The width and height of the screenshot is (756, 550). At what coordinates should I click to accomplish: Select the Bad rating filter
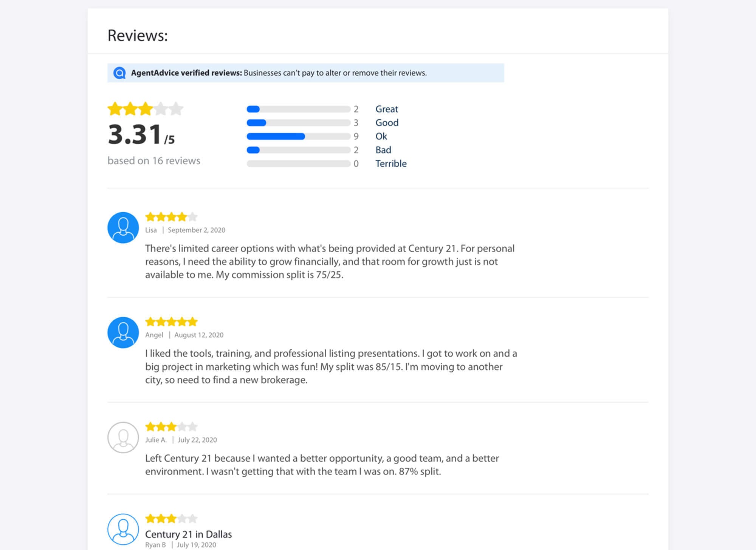coord(383,150)
